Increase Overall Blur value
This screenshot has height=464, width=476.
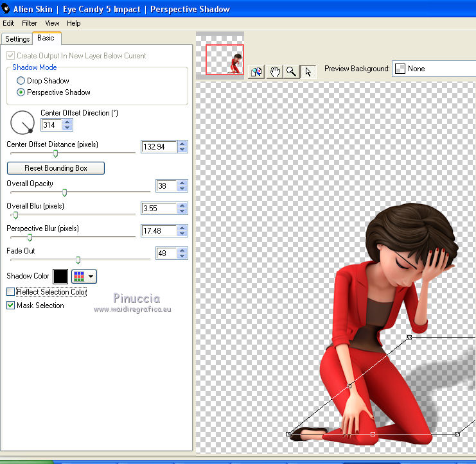coord(182,205)
